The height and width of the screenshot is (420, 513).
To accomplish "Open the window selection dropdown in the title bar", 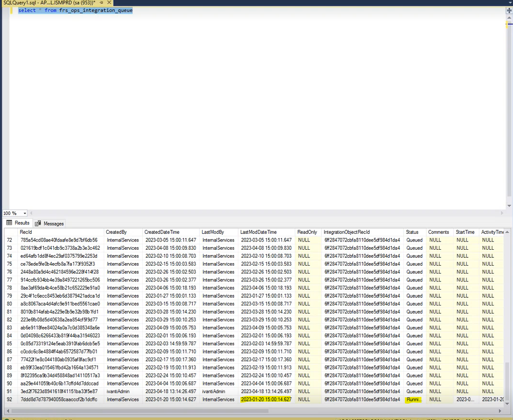I will (510, 2).
